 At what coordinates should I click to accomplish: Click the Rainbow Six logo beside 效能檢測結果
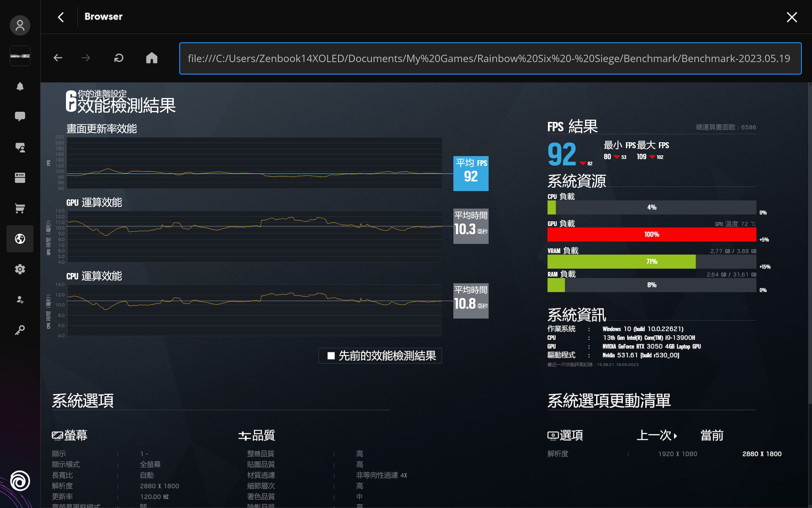click(71, 101)
